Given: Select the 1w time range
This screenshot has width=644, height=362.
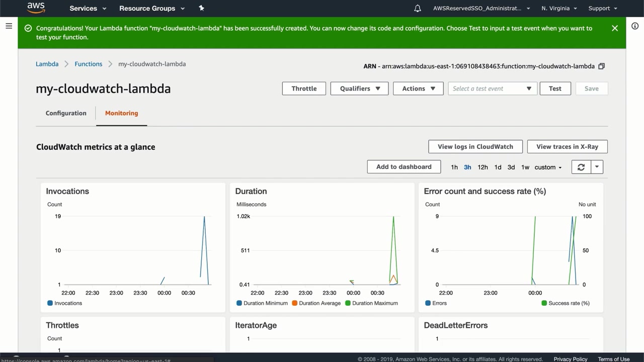Looking at the screenshot, I should click(525, 167).
